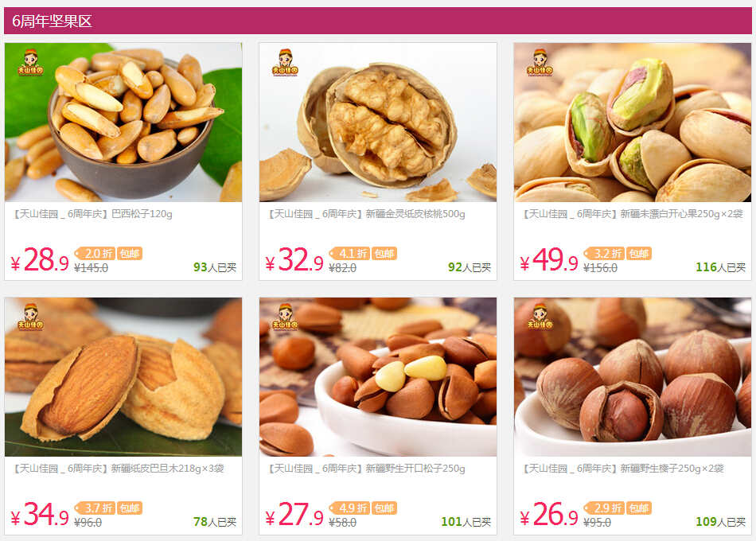Viewport: 756px width, 541px height.
Task: Open the walnut 500g product image
Action: pyautogui.click(x=378, y=122)
